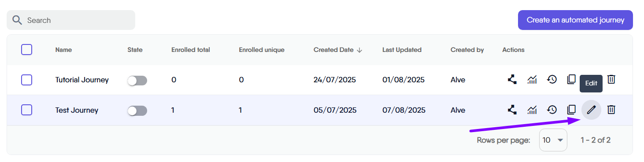
Task: View analytics chart icon for Test Journey
Action: click(x=532, y=110)
